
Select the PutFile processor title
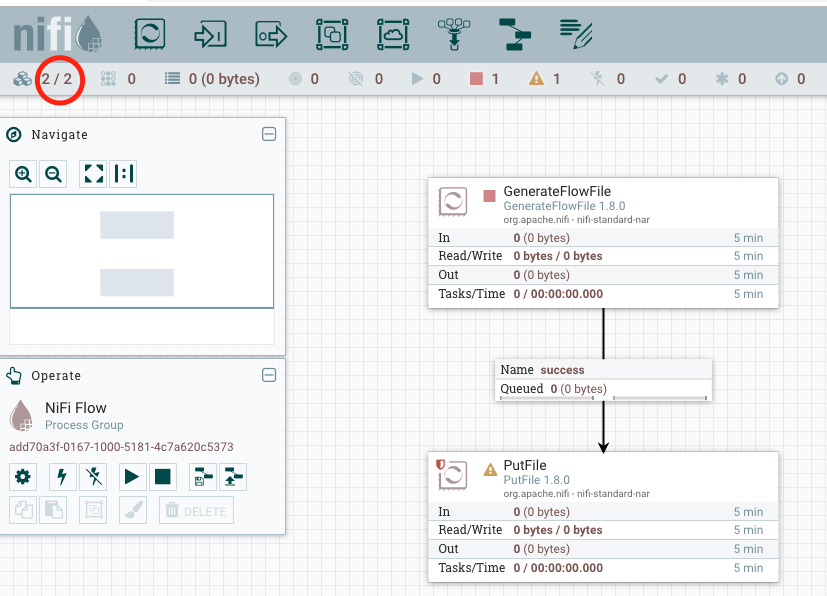click(x=525, y=465)
